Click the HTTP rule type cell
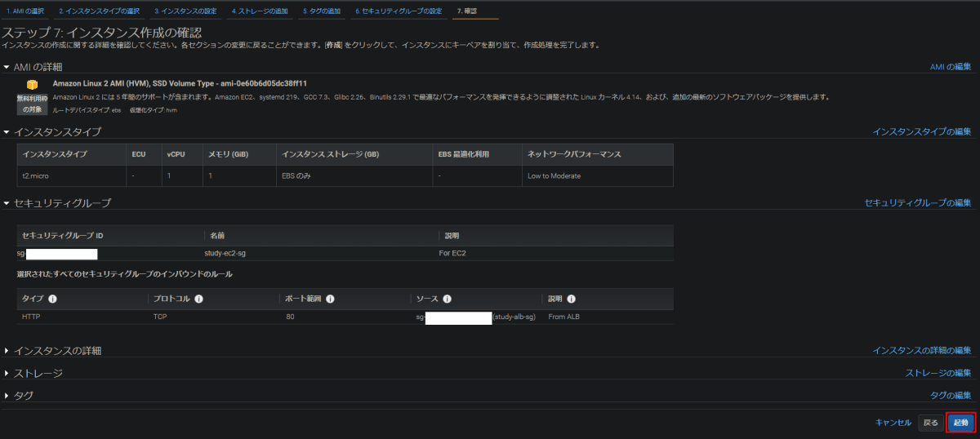Image resolution: width=980 pixels, height=439 pixels. click(31, 316)
